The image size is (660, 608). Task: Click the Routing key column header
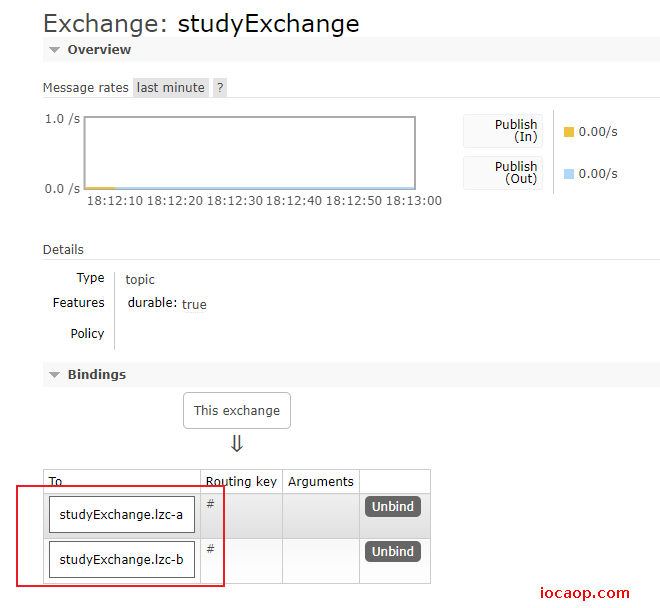241,481
